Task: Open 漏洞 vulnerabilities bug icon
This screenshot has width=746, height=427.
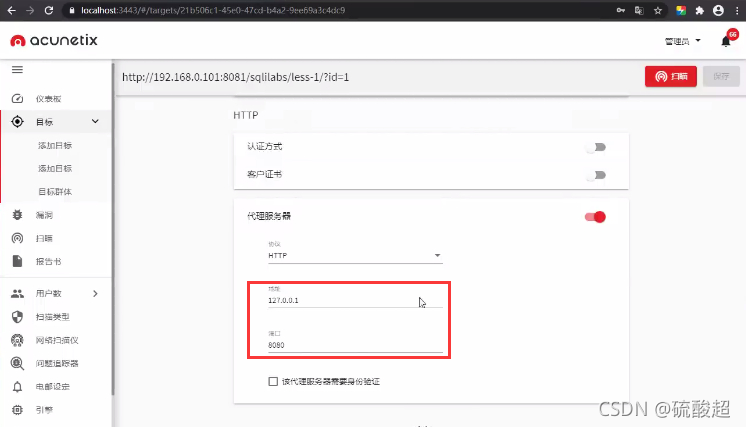Action: point(17,215)
